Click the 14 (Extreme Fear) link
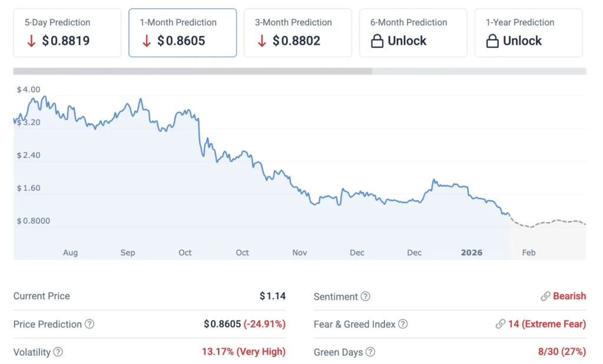603x364 pixels. pyautogui.click(x=547, y=324)
